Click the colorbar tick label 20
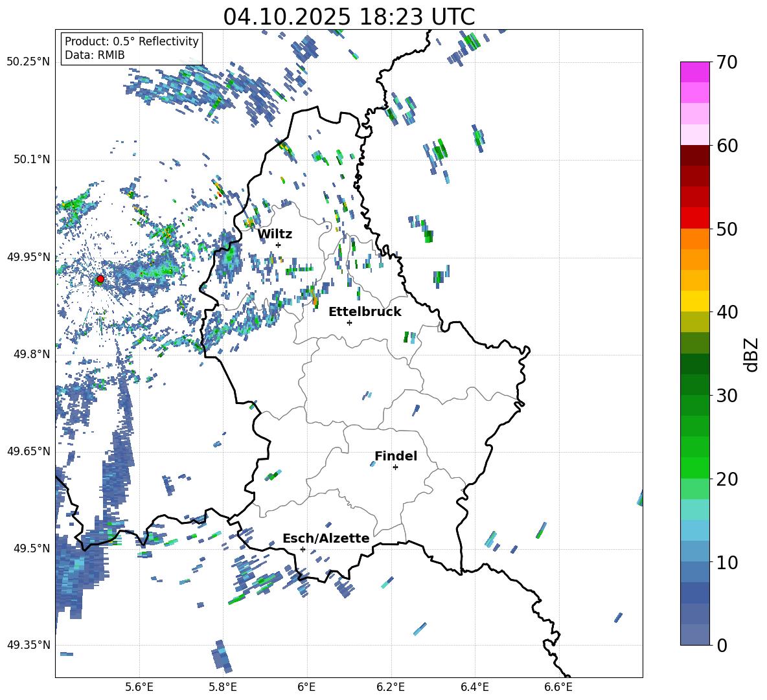This screenshot has height=700, width=767. coord(727,479)
